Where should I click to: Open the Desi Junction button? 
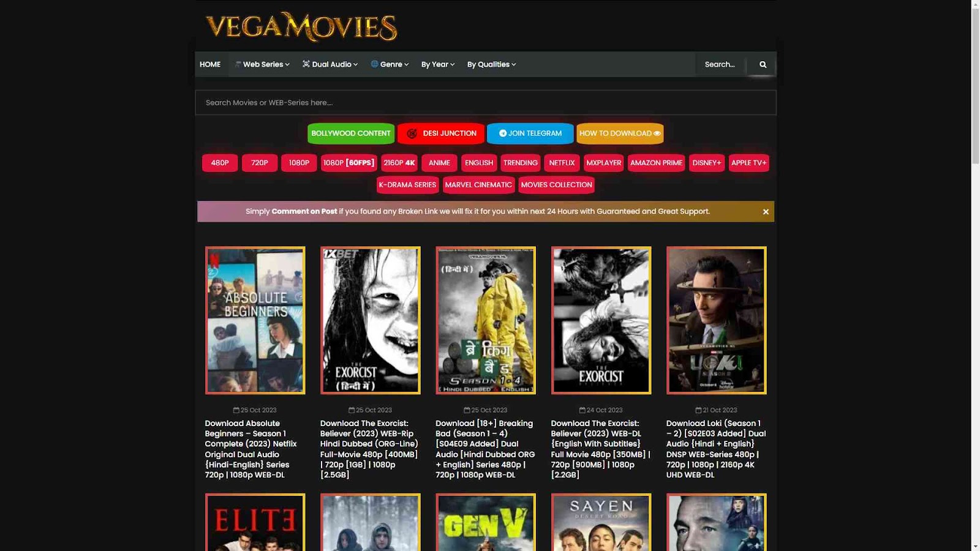441,133
